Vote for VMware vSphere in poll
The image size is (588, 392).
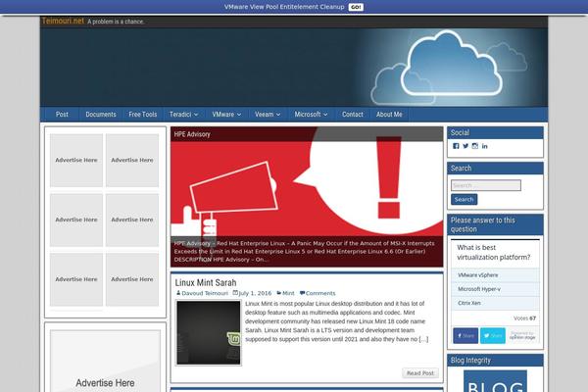coord(495,275)
